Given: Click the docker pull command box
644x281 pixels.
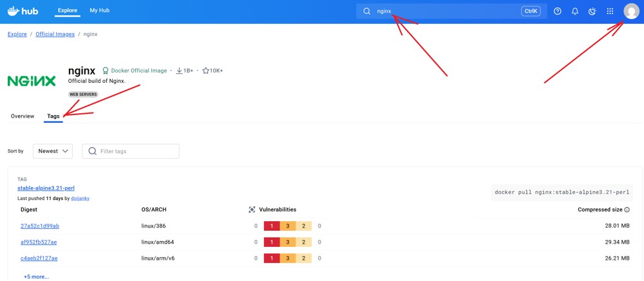Looking at the screenshot, I should [562, 192].
